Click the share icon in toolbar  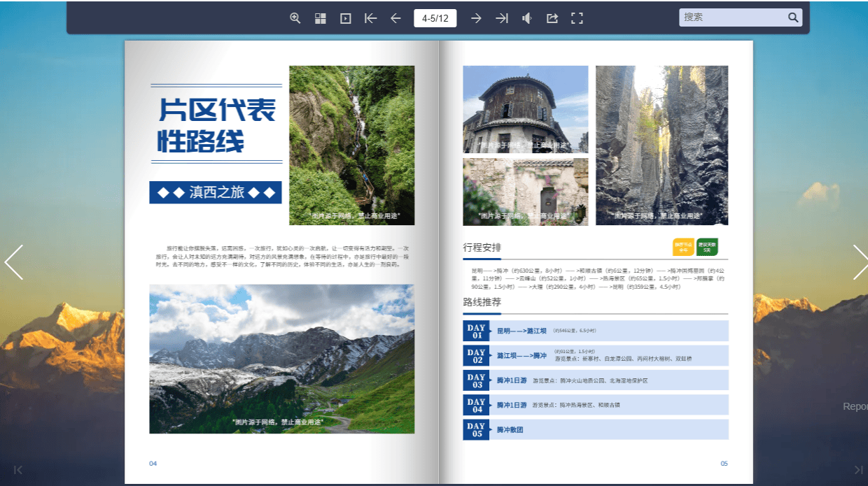(x=552, y=18)
